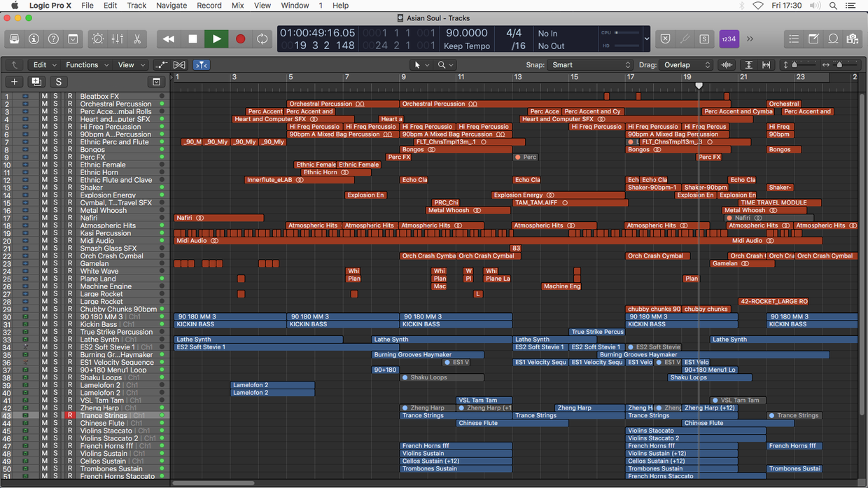Mute the Trance Strings track
The image size is (868, 488).
point(44,414)
